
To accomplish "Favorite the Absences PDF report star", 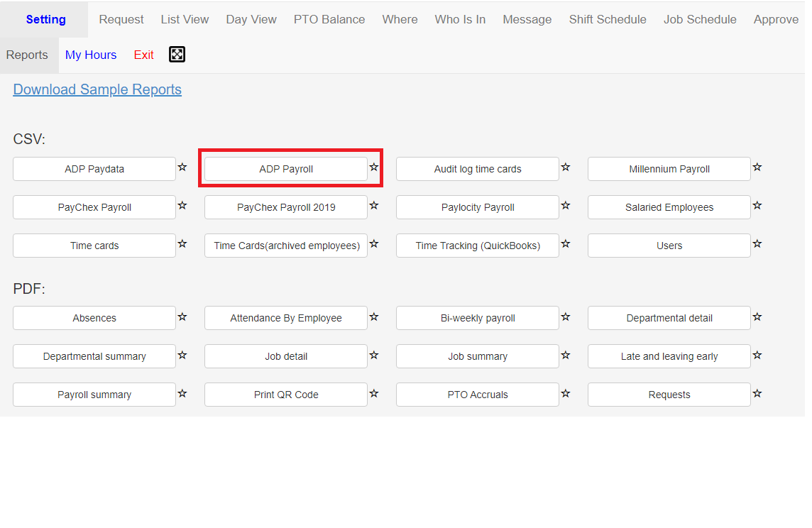I will [x=182, y=317].
